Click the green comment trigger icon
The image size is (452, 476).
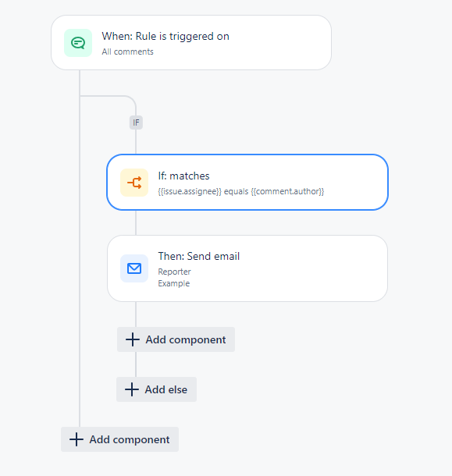(x=78, y=43)
